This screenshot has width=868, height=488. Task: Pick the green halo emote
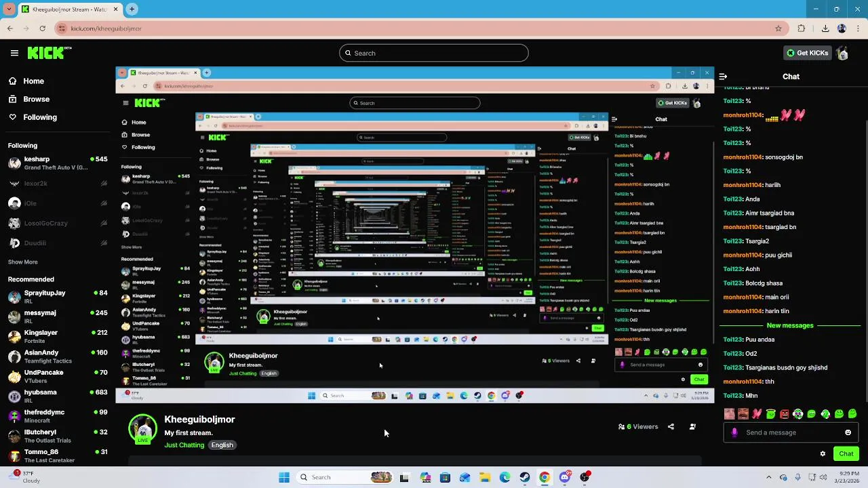[x=771, y=413]
